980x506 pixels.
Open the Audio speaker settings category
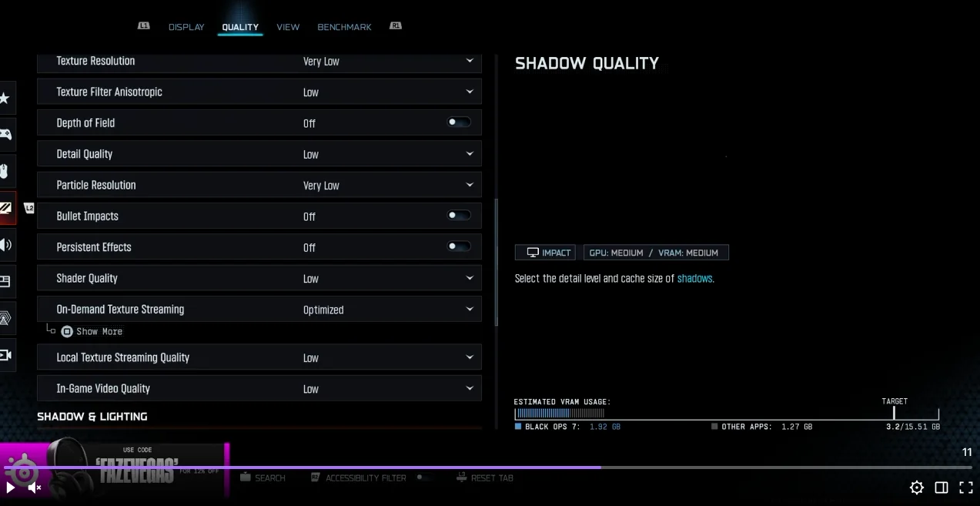(6, 245)
